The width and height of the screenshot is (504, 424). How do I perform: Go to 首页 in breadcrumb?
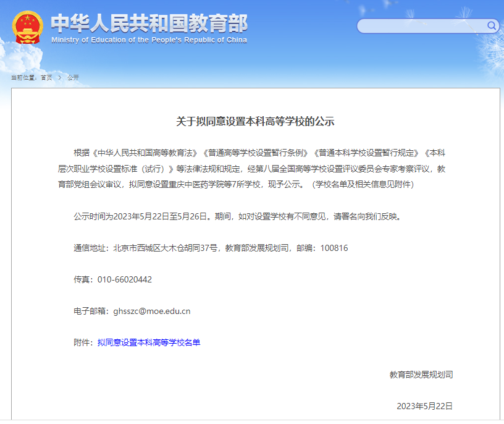point(46,77)
